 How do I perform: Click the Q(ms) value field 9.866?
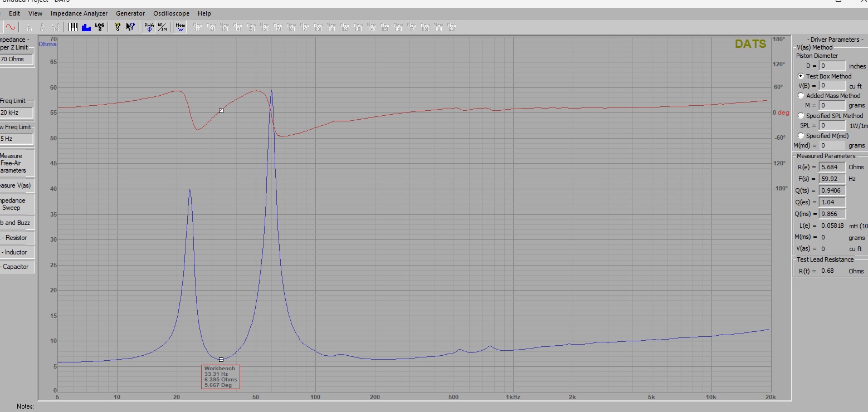[832, 214]
